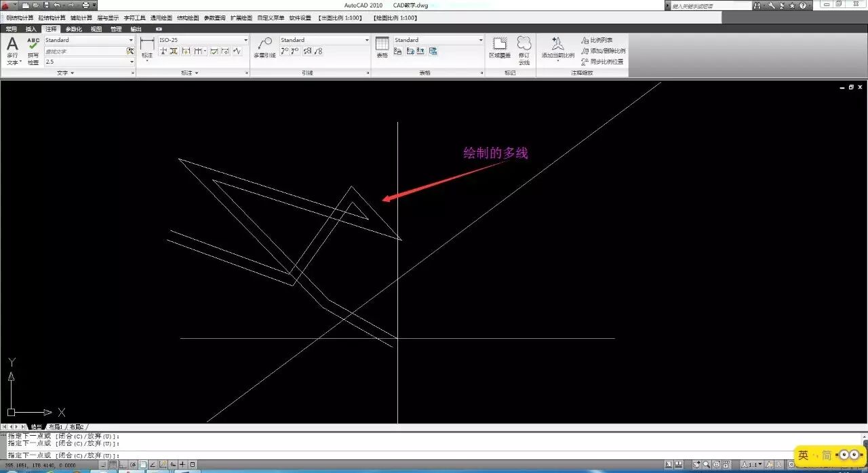This screenshot has width=868, height=473.
Task: Toggle lineweight display in status bar
Action: click(182, 465)
